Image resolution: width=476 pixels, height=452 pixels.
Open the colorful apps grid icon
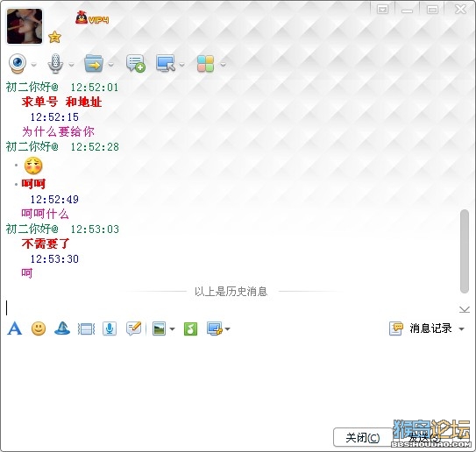click(205, 63)
